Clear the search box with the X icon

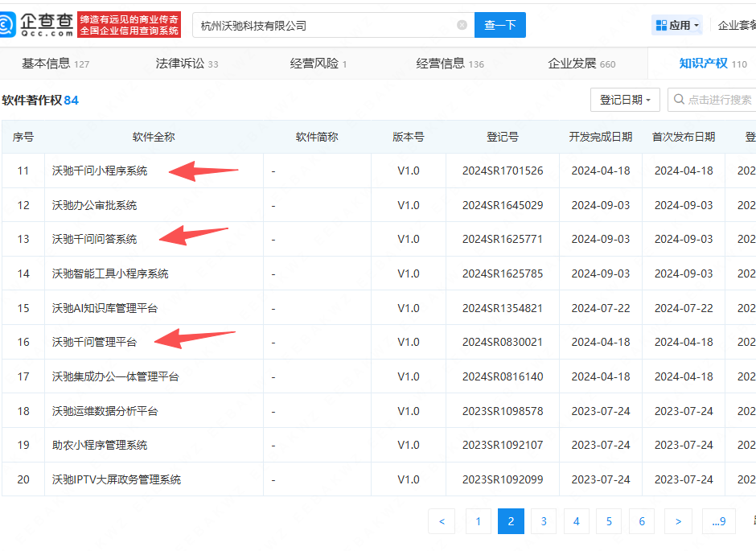click(x=462, y=25)
